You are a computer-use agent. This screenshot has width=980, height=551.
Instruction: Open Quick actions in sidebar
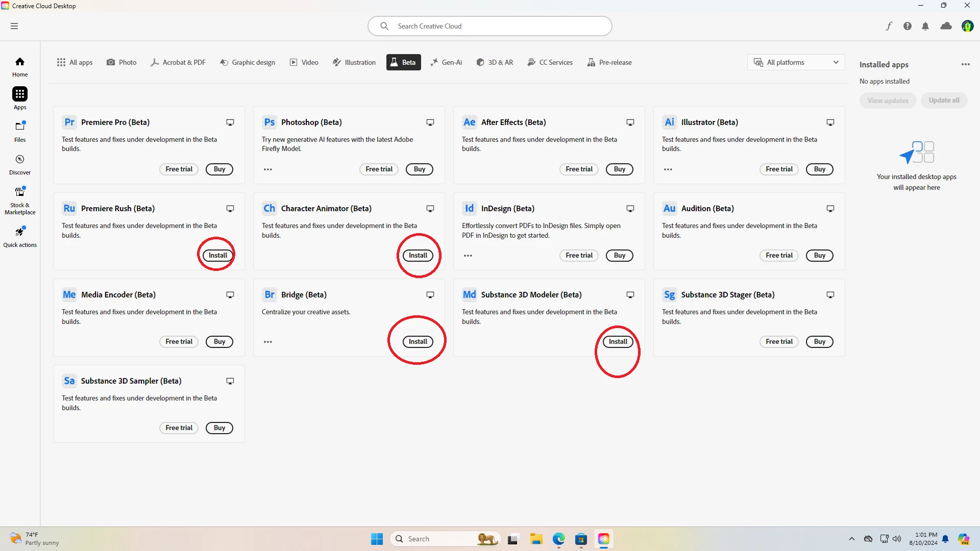coord(20,236)
